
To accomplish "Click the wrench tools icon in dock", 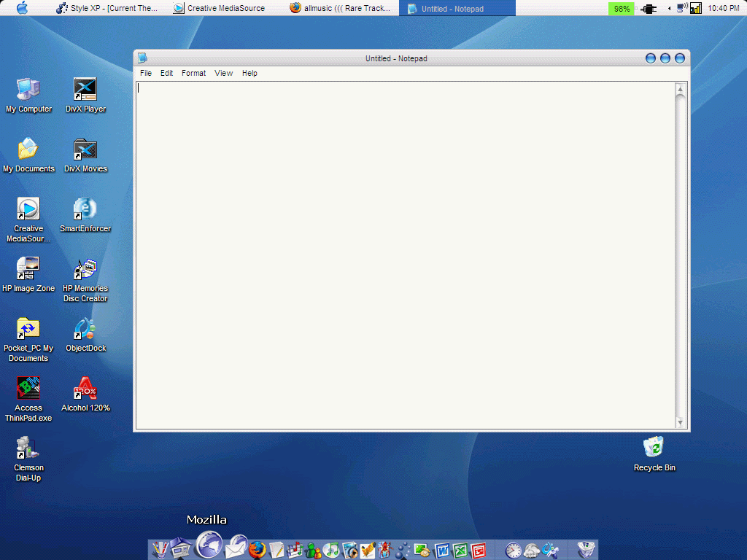I will tap(551, 550).
